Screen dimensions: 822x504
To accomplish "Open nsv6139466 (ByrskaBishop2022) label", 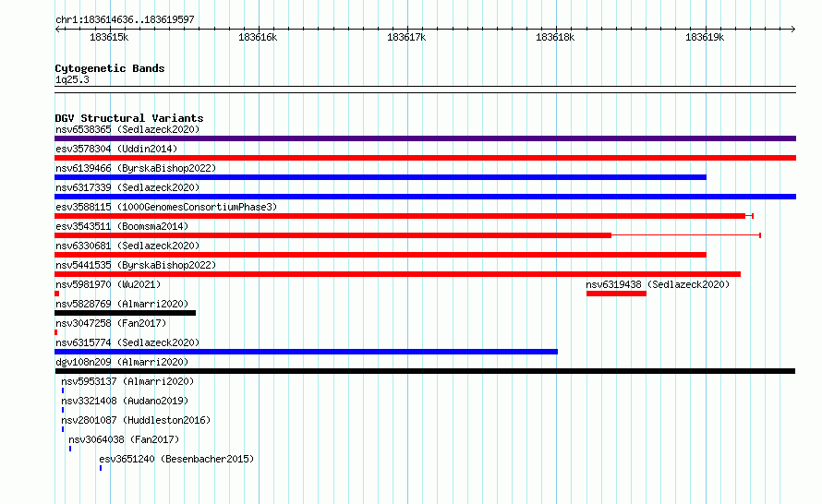I will [x=136, y=168].
